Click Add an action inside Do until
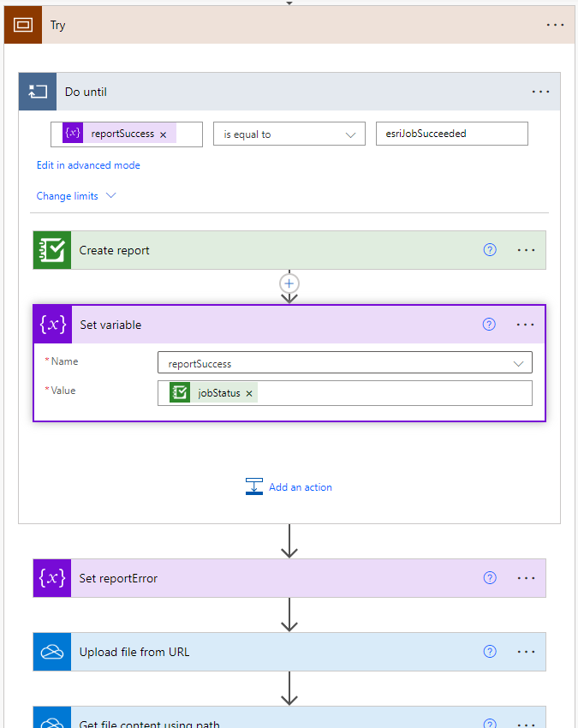578x728 pixels. click(x=301, y=486)
